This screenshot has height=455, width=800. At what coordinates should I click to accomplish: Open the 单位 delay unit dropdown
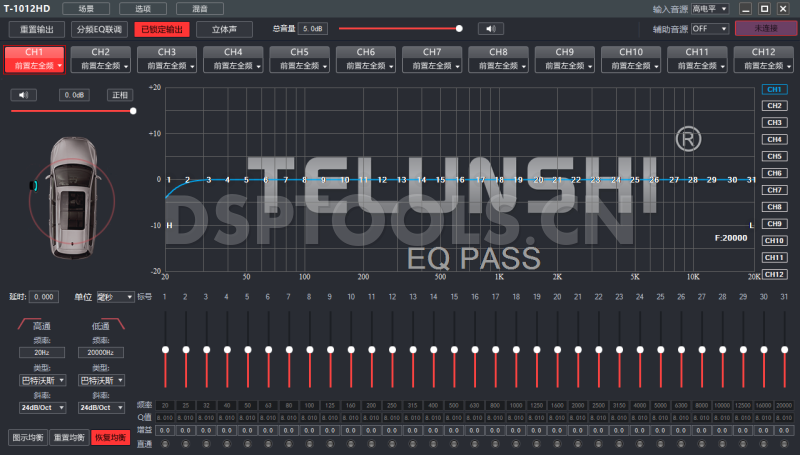tap(115, 297)
